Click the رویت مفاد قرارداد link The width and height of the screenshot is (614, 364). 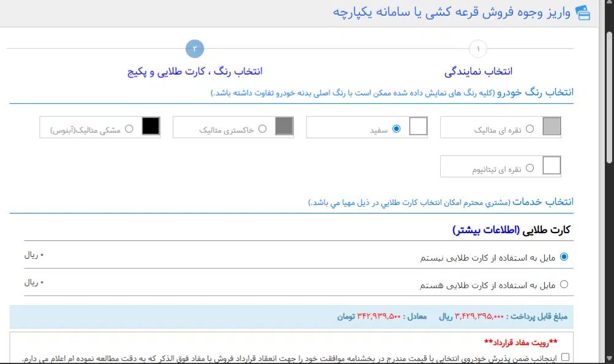click(521, 343)
